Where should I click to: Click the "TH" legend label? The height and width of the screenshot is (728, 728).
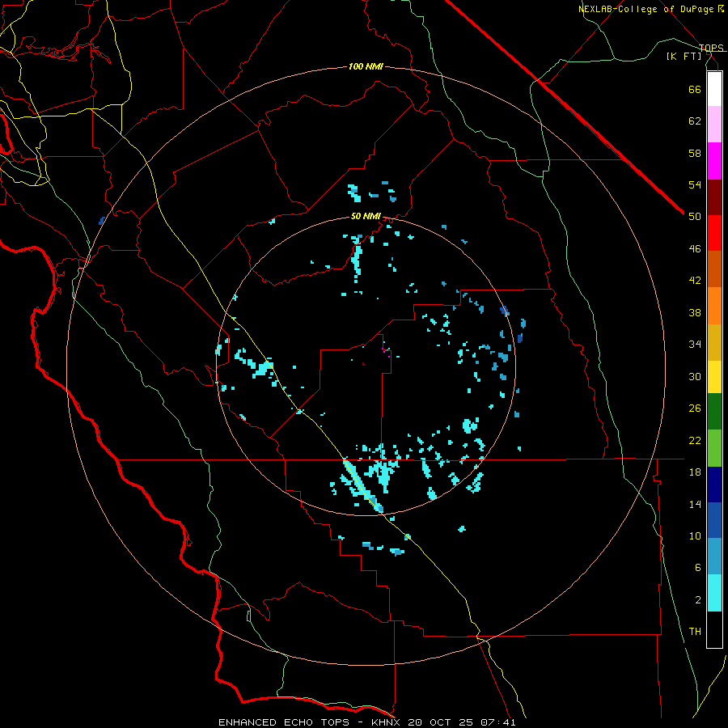click(x=695, y=632)
